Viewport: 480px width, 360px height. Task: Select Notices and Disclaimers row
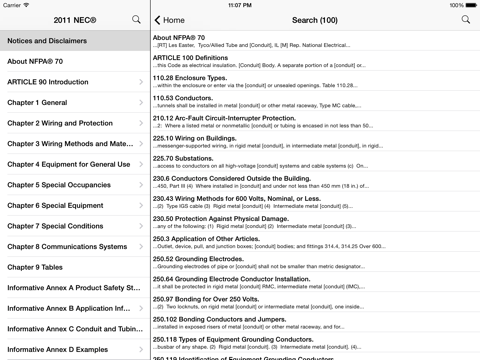pyautogui.click(x=75, y=41)
